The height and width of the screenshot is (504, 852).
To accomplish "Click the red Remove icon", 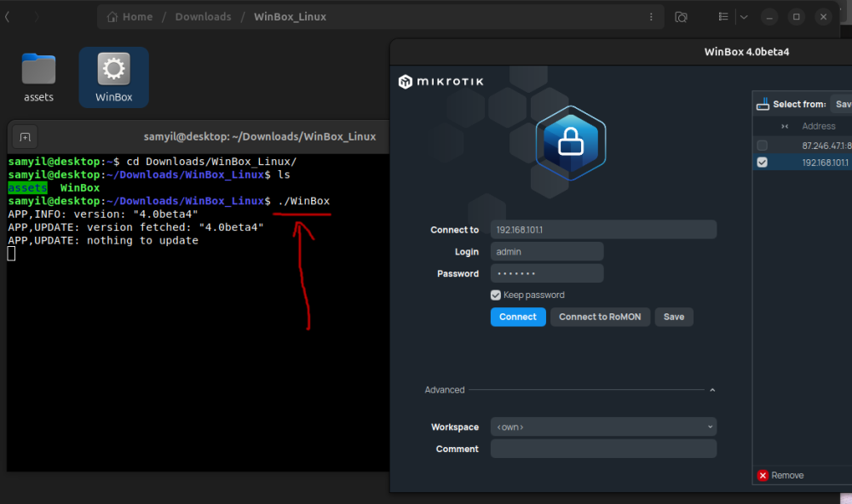I will click(763, 475).
